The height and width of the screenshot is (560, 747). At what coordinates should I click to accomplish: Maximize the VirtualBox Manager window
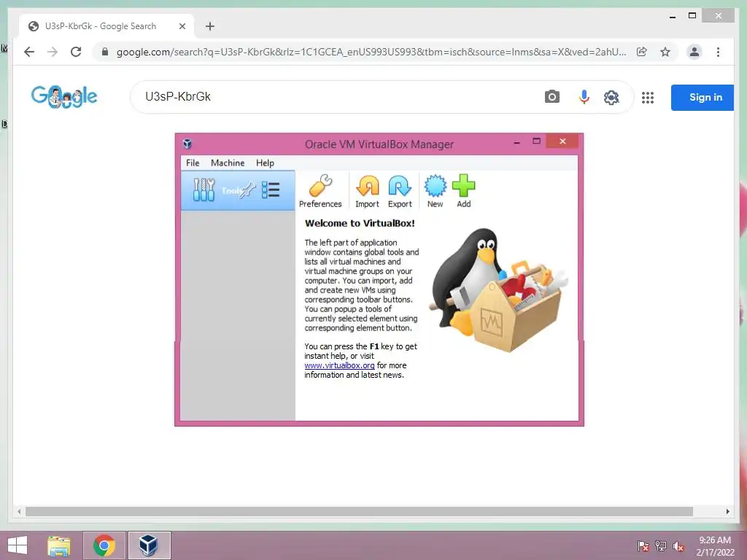coord(536,141)
